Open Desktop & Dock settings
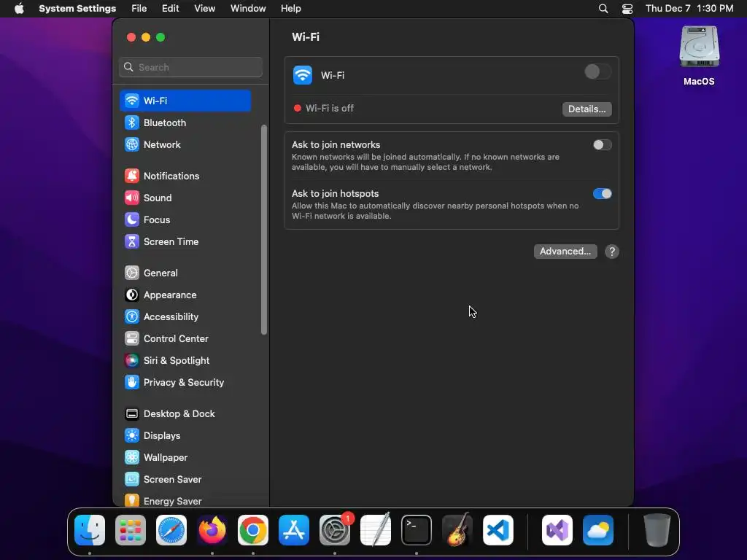Screen dimensions: 747x560 click(x=185, y=414)
